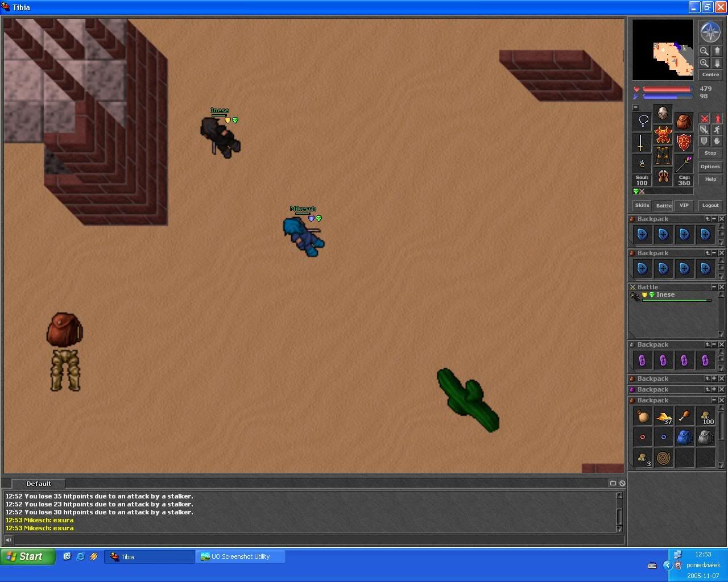Select the ring equipment slot
Image resolution: width=728 pixels, height=582 pixels.
tap(642, 163)
